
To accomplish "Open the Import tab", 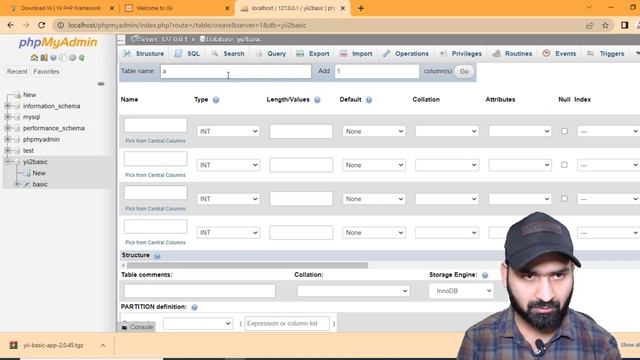I will pyautogui.click(x=356, y=53).
